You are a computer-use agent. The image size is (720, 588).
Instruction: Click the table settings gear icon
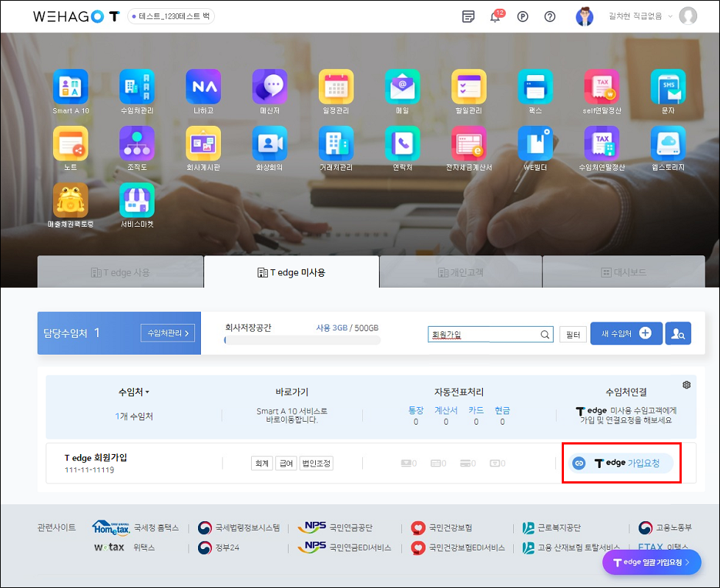pyautogui.click(x=686, y=385)
